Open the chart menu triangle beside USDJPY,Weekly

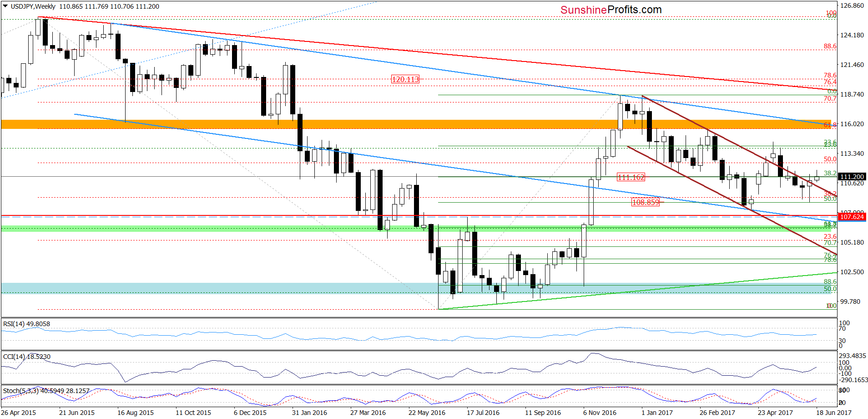pos(5,6)
